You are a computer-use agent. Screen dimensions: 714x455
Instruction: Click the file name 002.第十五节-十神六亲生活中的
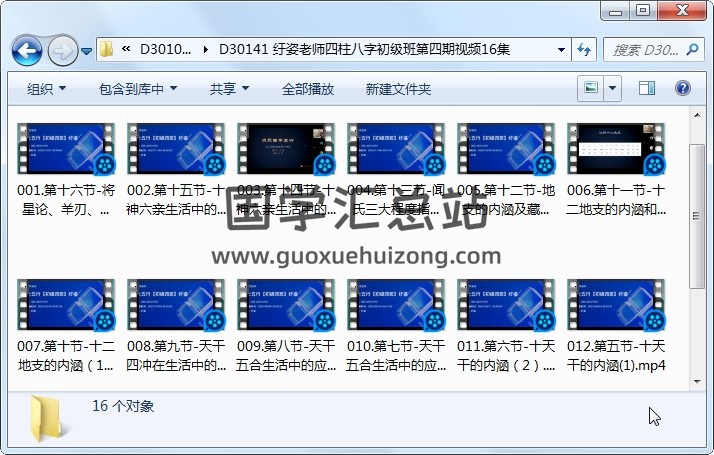[176, 199]
